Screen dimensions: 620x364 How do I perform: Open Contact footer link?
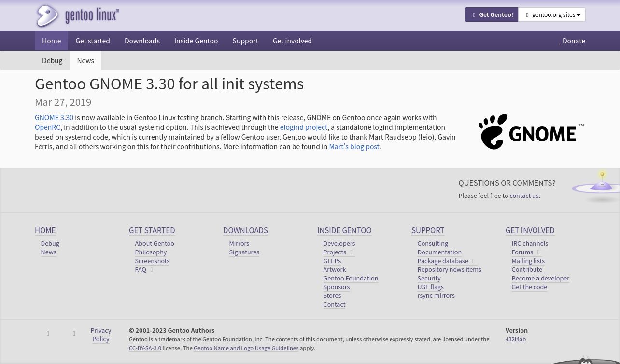tap(334, 304)
